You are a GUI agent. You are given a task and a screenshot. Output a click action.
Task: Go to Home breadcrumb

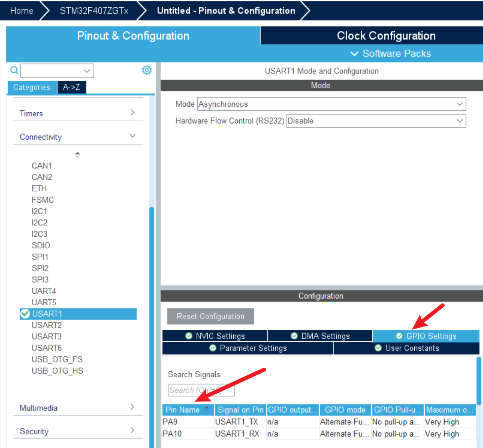[22, 11]
